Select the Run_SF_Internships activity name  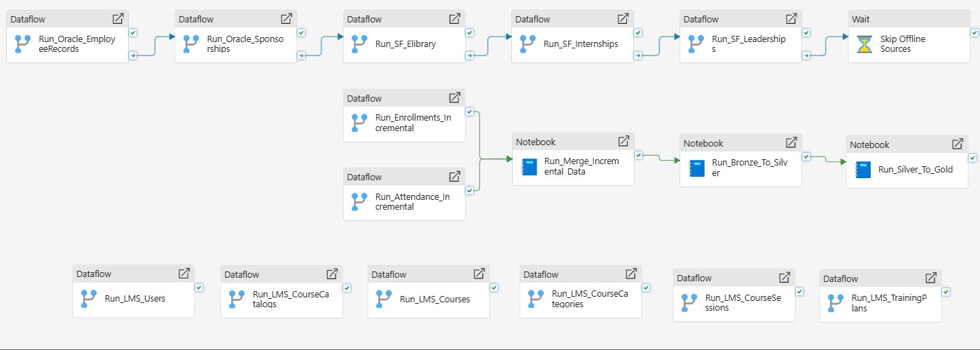(581, 44)
